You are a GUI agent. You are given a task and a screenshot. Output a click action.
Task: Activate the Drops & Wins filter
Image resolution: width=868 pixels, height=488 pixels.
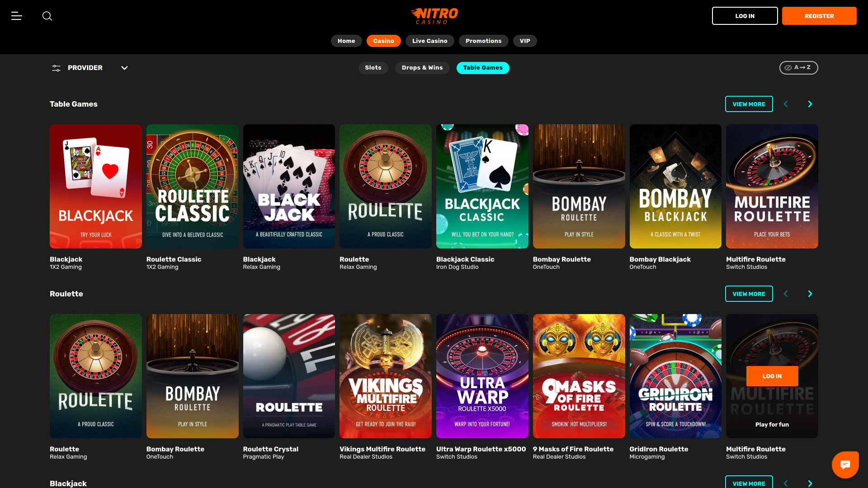click(x=422, y=68)
